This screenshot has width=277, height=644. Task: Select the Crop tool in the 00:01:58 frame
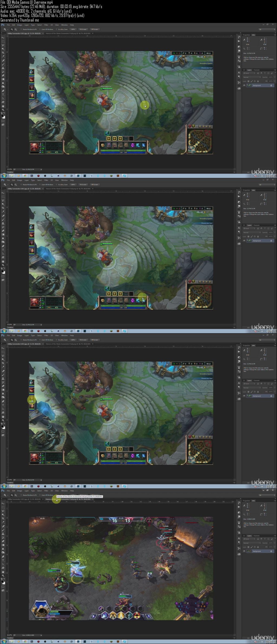coord(3,363)
